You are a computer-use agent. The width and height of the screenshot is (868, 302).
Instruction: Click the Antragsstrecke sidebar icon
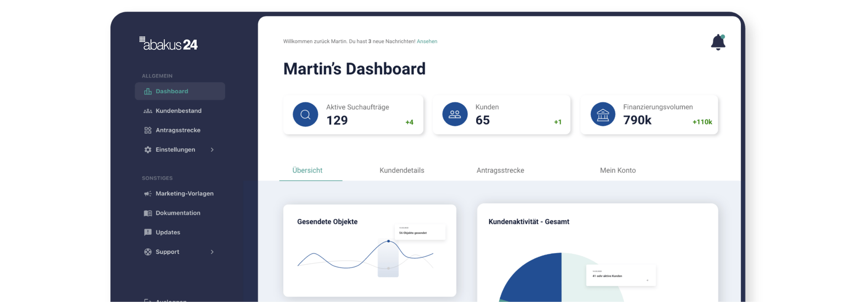click(148, 130)
